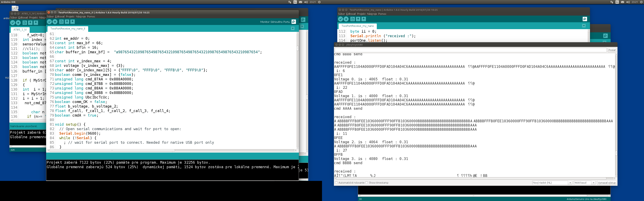
Task: Click the serial monitor horizontal scrollbar
Action: click(x=471, y=179)
